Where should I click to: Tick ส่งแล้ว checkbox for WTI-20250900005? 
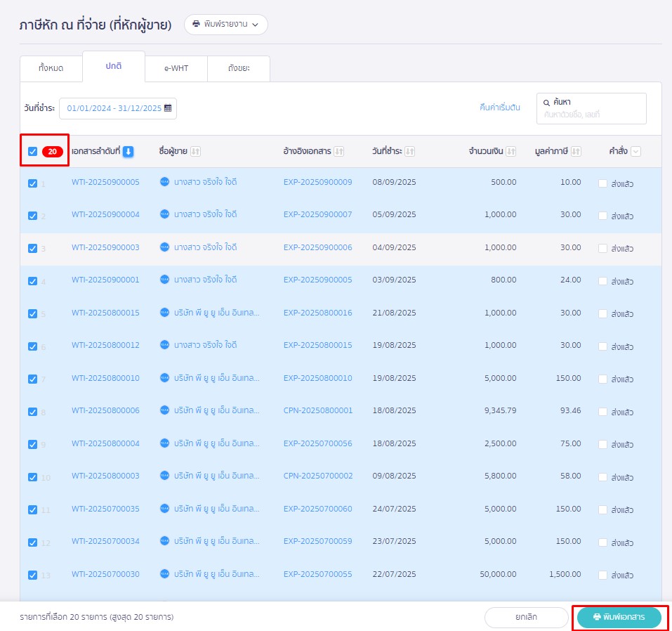pyautogui.click(x=602, y=183)
